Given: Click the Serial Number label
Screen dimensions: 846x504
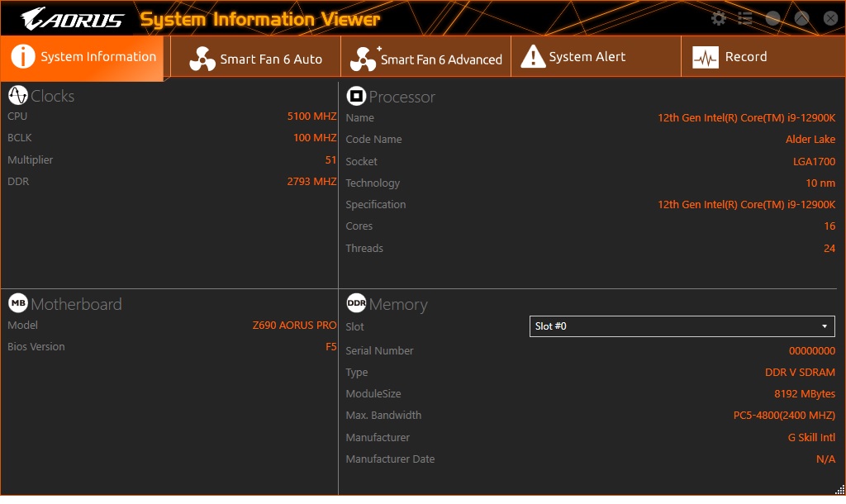Looking at the screenshot, I should point(379,351).
